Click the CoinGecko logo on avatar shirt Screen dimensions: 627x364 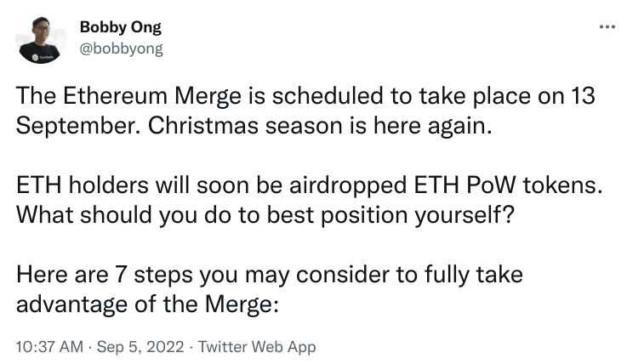pos(38,54)
